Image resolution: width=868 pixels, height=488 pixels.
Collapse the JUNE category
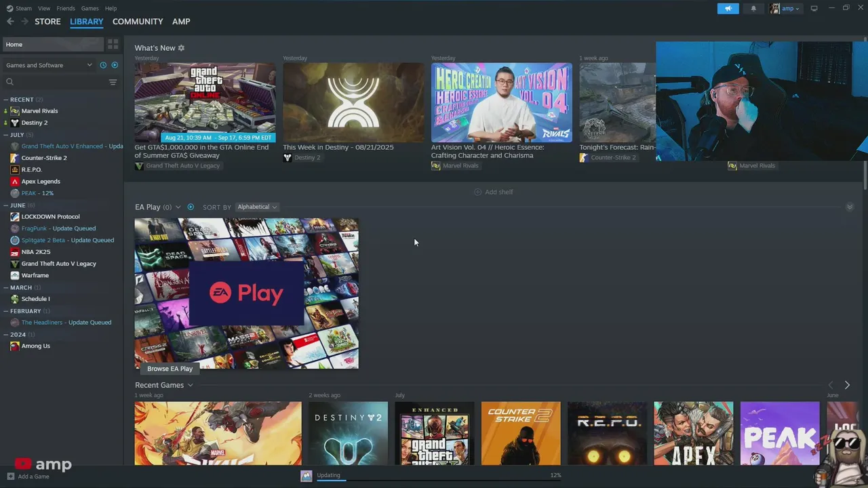coord(6,205)
